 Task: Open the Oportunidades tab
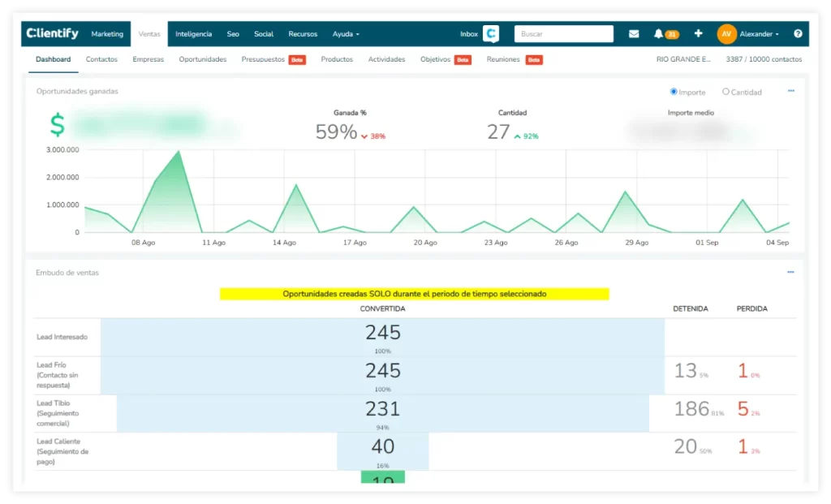pyautogui.click(x=203, y=59)
